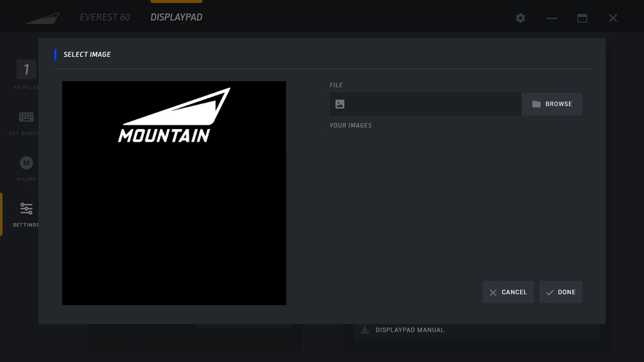Click the Browse button to pick a file
Image resolution: width=644 pixels, height=362 pixels.
coord(552,104)
